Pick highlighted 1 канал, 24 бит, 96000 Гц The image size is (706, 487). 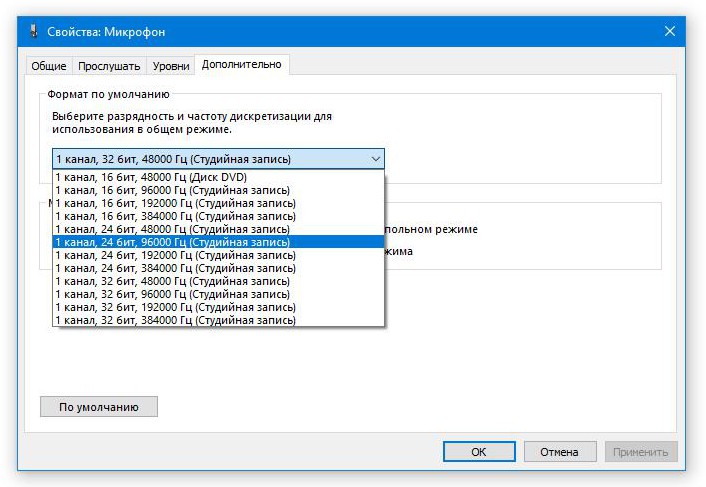(172, 242)
